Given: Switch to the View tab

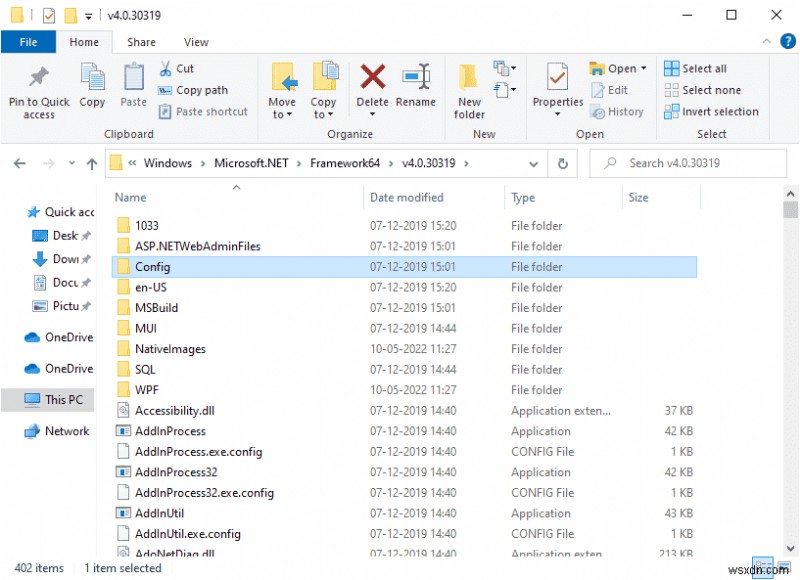Looking at the screenshot, I should click(196, 41).
